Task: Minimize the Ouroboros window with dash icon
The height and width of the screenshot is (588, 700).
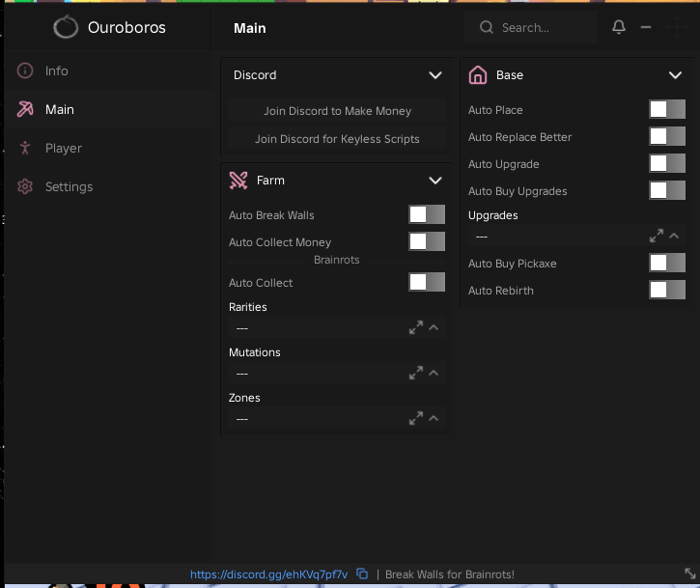Action: (x=646, y=27)
